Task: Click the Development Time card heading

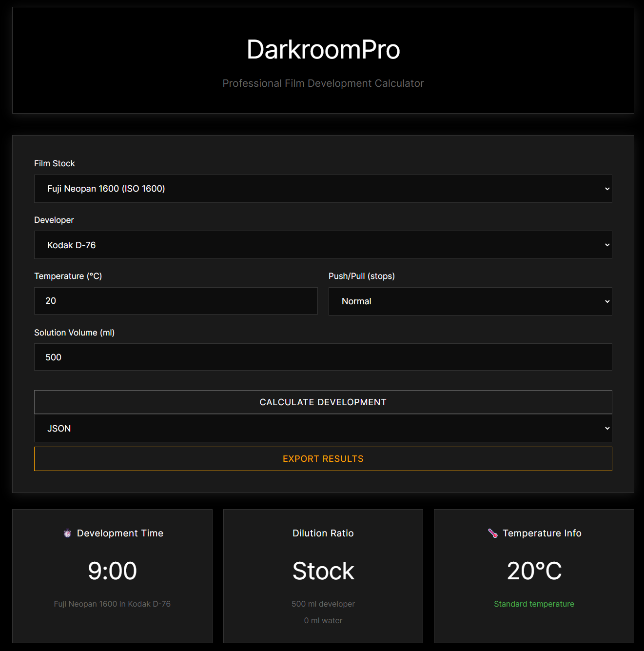Action: [119, 533]
